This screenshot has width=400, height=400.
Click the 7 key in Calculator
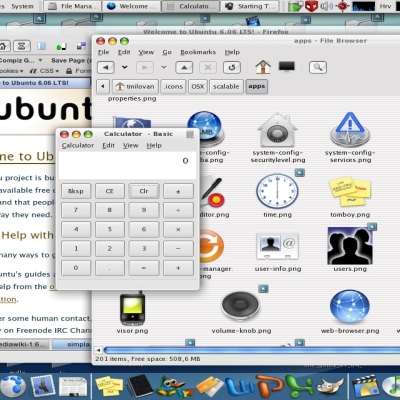[76, 210]
